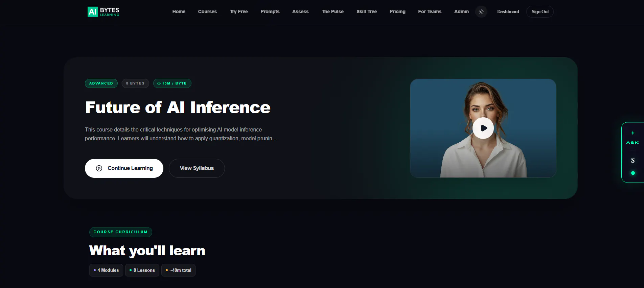The image size is (644, 288).
Task: Click the ADVANCED level badge
Action: [x=101, y=83]
